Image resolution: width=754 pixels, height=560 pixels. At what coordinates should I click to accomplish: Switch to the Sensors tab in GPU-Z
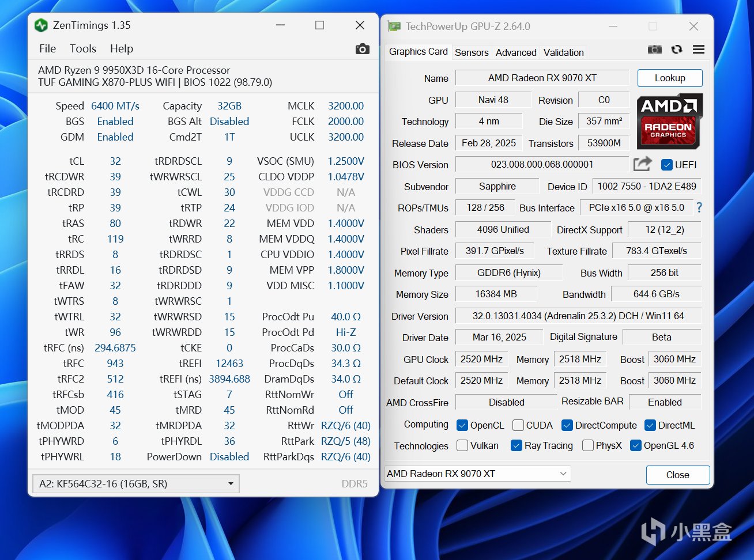coord(472,52)
